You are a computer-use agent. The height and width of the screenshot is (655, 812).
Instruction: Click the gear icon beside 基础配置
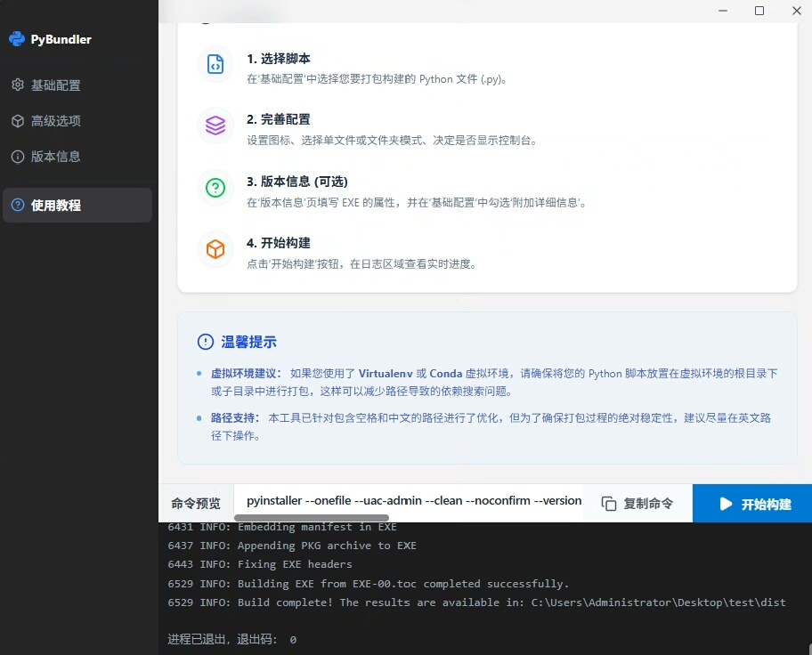(x=18, y=85)
